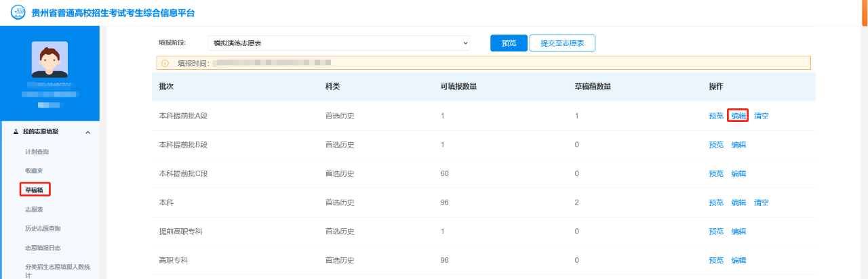Collapse the 我的志愿填报 menu chevron
The image size is (868, 279).
click(x=87, y=132)
